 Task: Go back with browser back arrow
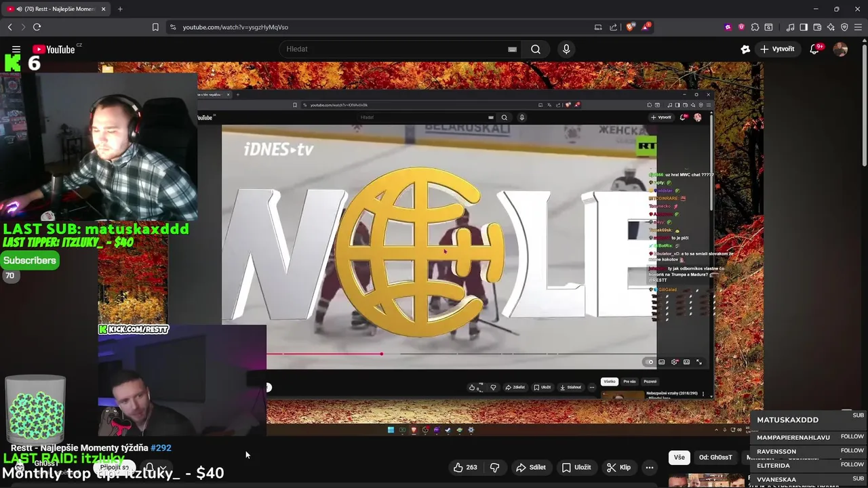pos(9,27)
